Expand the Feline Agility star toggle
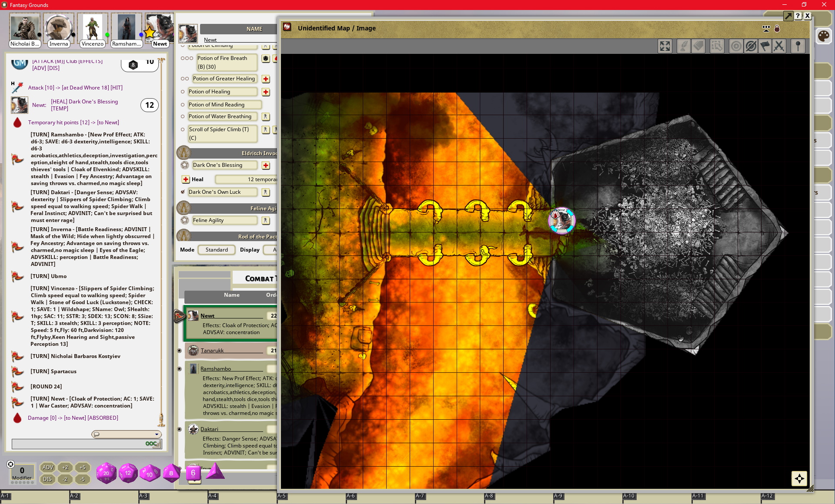 (185, 220)
